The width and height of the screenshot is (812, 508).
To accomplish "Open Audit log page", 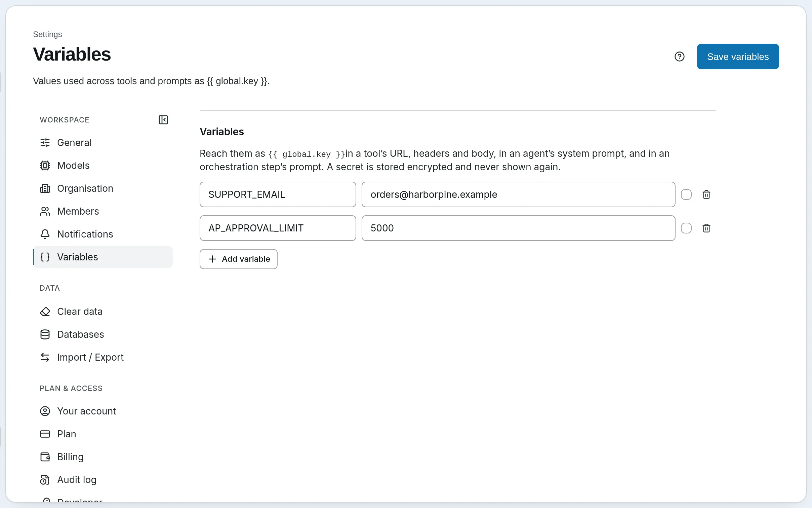I will 103,480.
